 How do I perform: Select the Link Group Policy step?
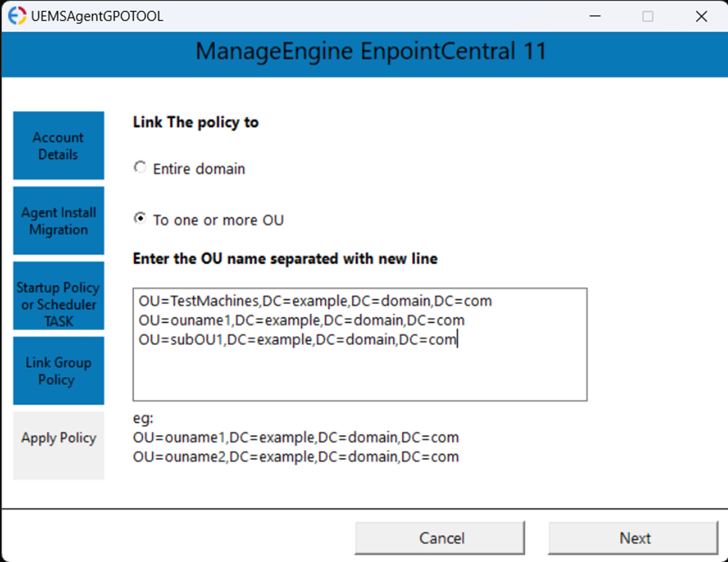point(58,371)
